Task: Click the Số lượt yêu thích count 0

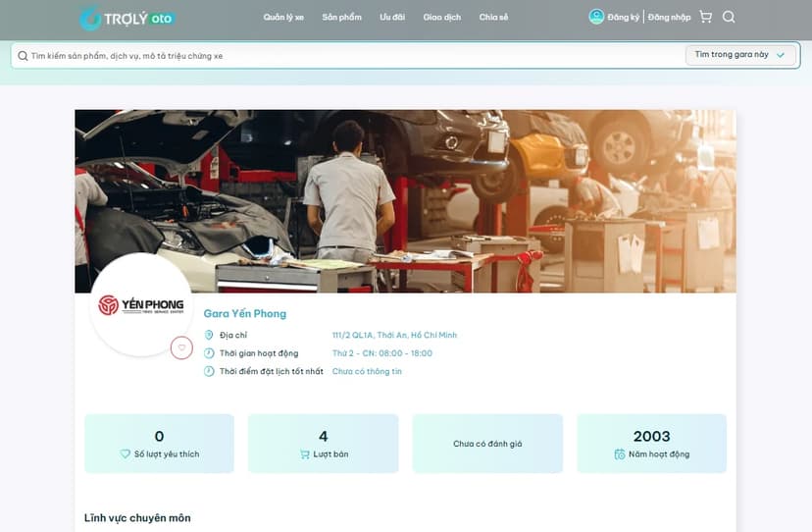Action: tap(159, 436)
